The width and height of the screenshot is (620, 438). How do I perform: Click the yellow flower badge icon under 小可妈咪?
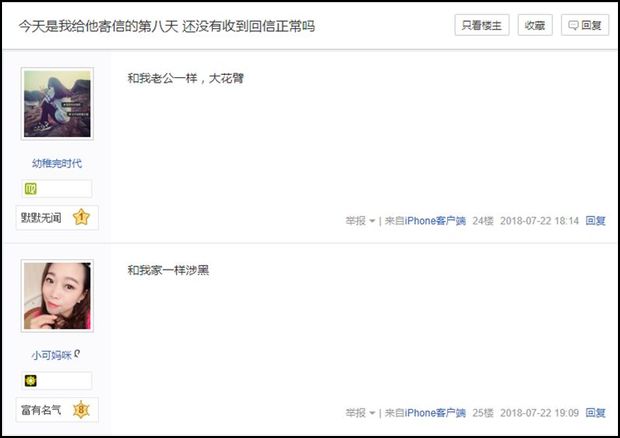pyautogui.click(x=31, y=381)
